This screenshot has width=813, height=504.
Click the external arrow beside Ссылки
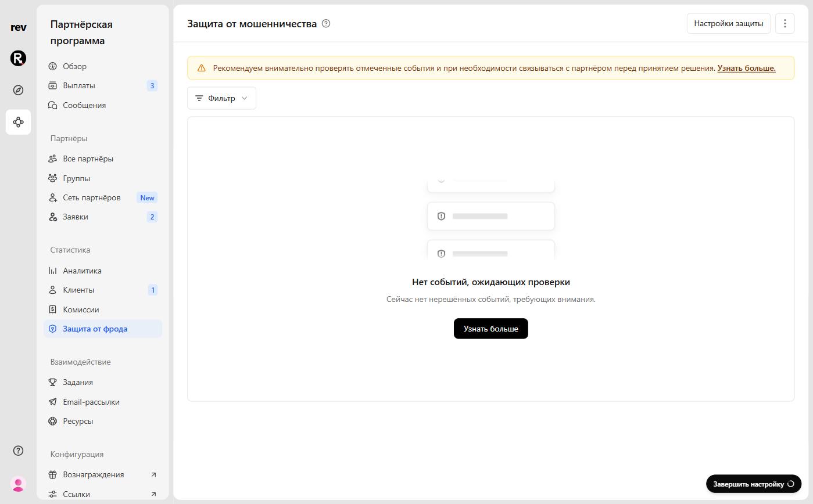[x=153, y=494]
